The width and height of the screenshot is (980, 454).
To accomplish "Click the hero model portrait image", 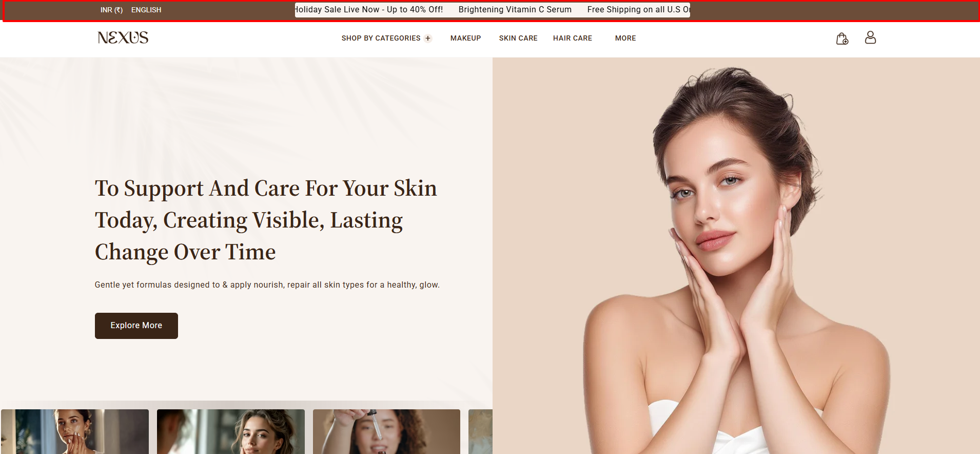I will click(736, 256).
